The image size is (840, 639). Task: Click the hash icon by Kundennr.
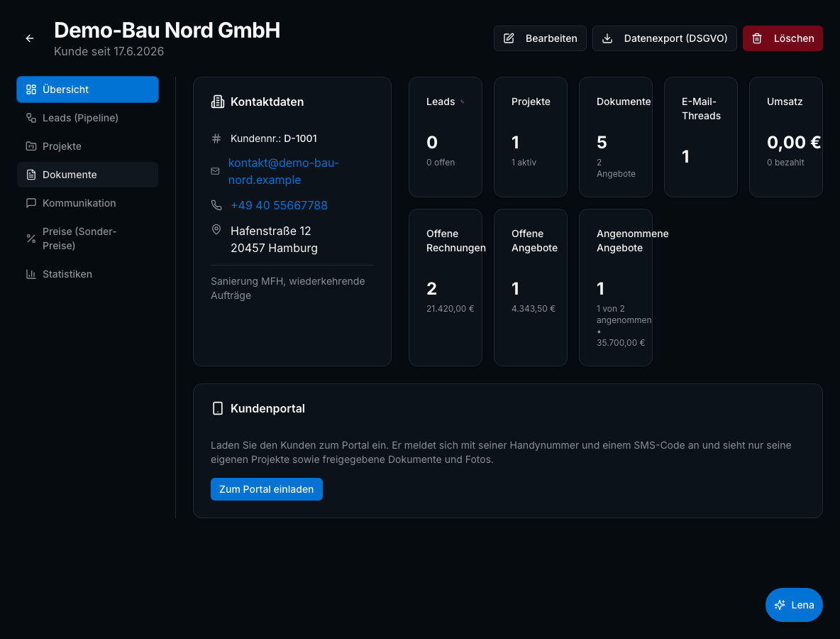coord(216,139)
